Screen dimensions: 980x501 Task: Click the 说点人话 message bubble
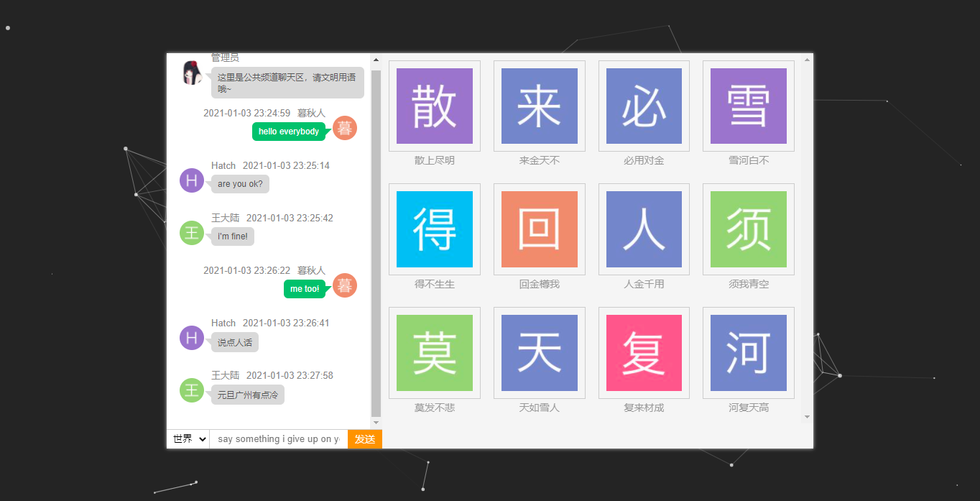(235, 342)
